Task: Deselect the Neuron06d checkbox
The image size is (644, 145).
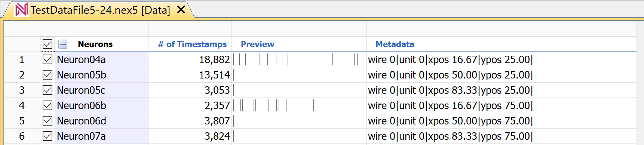Action: click(x=47, y=121)
